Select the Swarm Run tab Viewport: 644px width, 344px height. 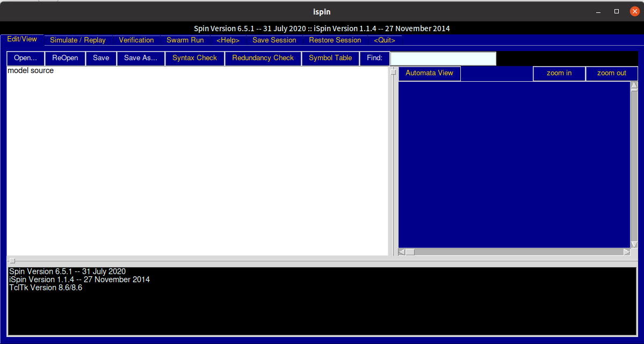point(185,40)
